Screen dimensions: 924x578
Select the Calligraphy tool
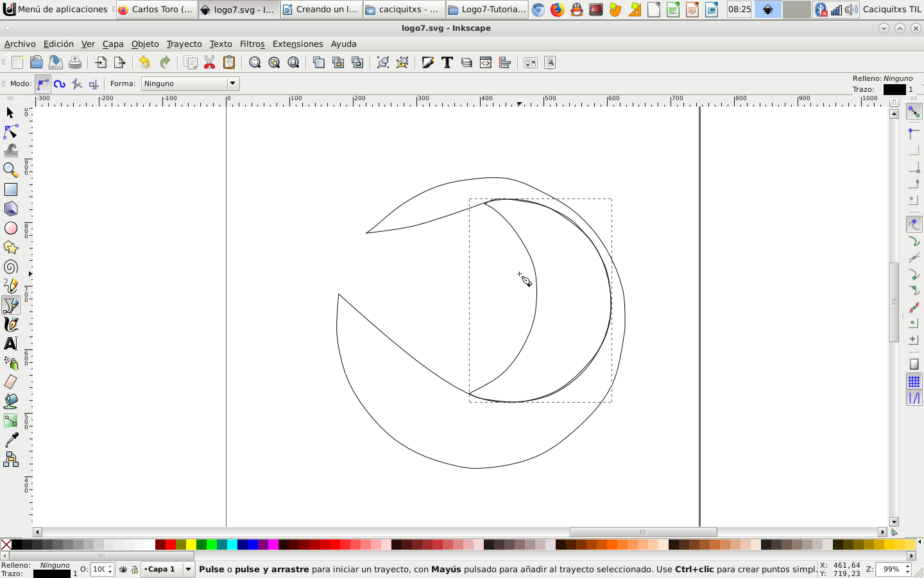[x=10, y=324]
